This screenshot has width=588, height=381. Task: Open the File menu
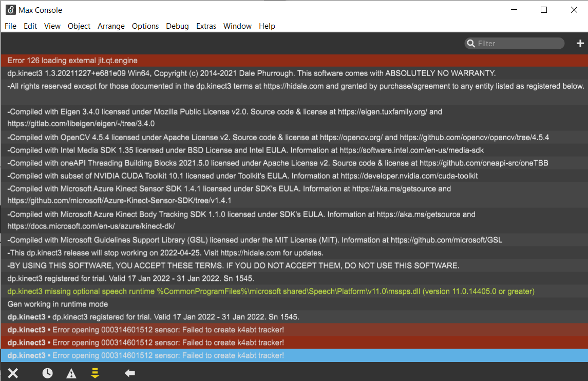tap(10, 26)
